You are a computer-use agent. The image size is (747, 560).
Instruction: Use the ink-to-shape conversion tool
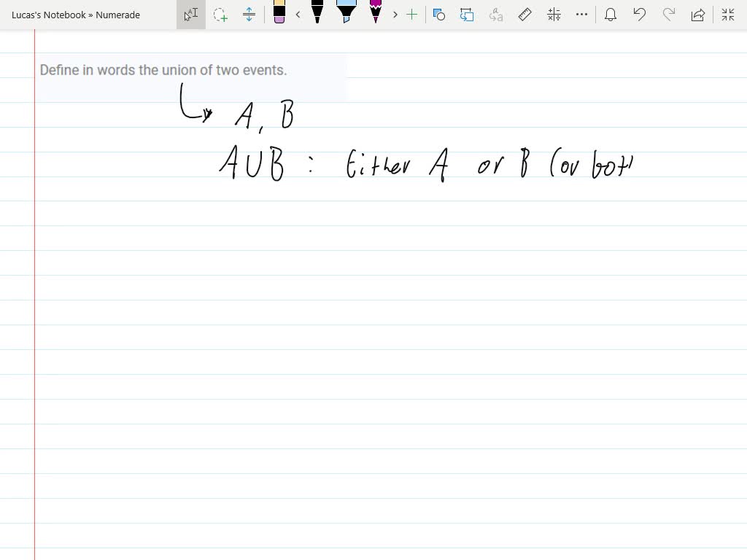465,13
